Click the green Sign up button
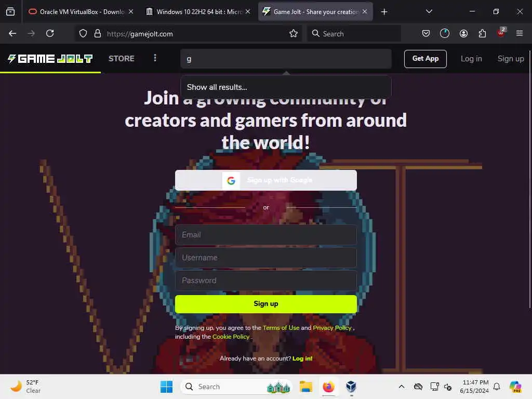Viewport: 532px width, 399px height. [x=266, y=304]
